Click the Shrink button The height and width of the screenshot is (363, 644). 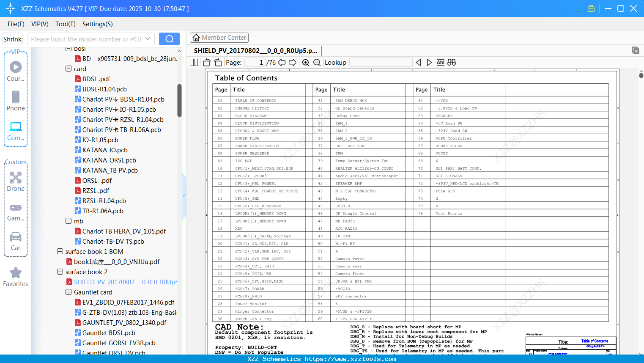[x=12, y=39]
